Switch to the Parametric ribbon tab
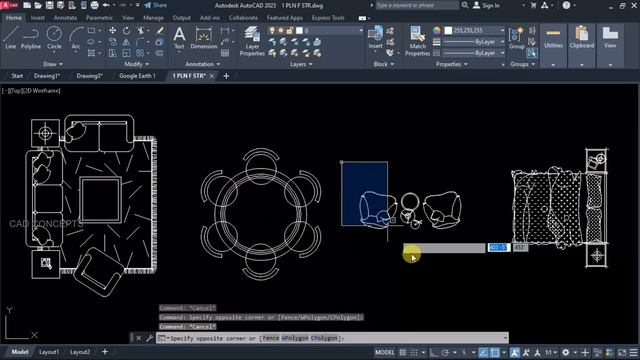 (99, 18)
